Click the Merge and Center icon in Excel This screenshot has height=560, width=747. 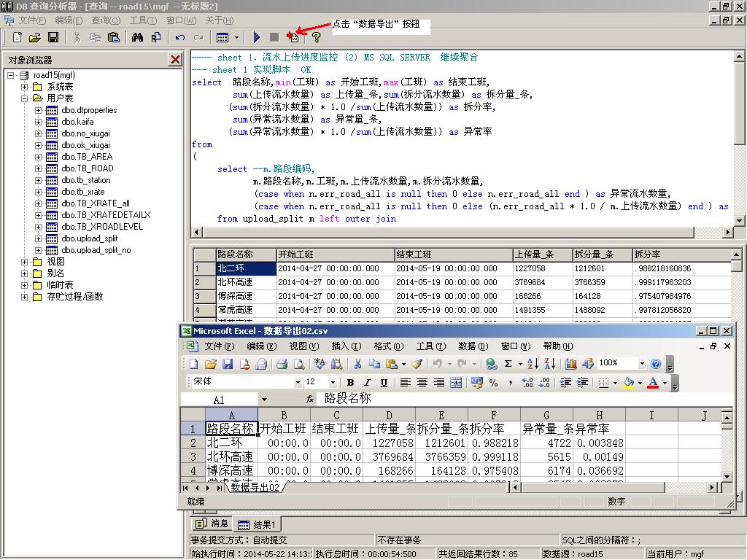tap(456, 382)
